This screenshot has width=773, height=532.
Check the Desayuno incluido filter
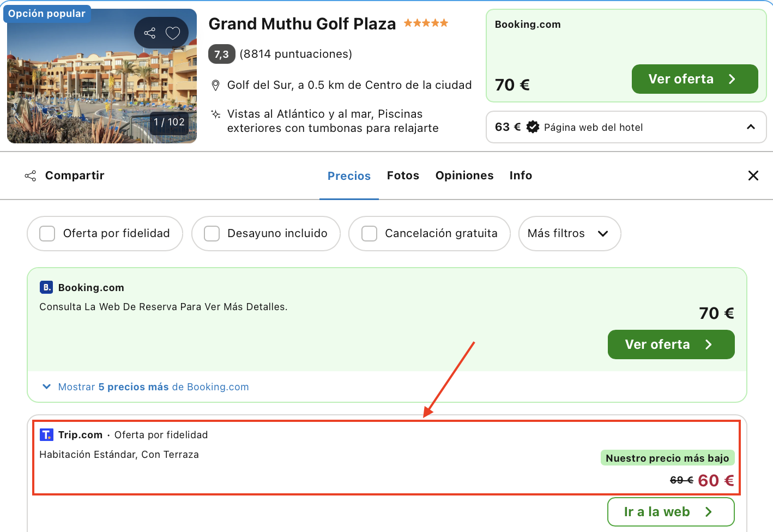click(212, 233)
